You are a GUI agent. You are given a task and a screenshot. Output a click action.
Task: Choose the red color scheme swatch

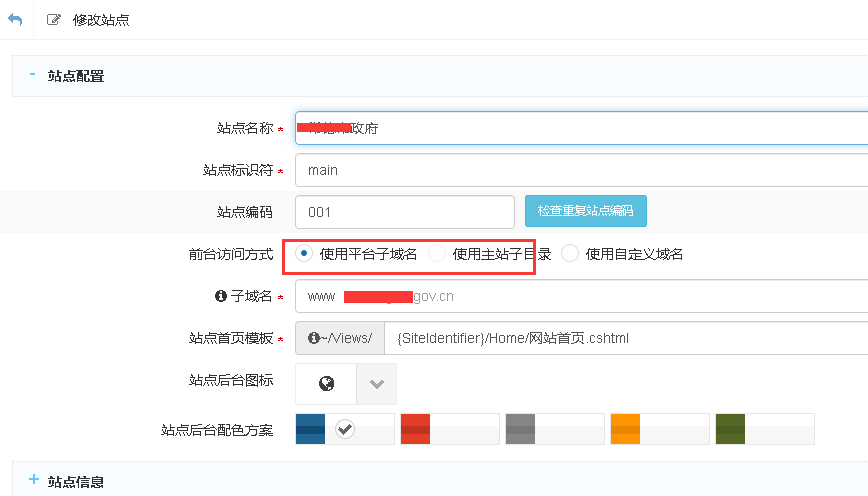click(449, 429)
